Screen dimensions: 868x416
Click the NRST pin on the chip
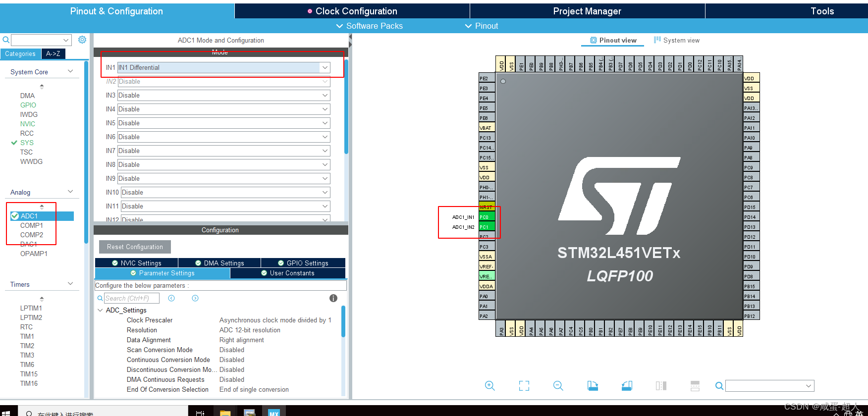pos(487,207)
